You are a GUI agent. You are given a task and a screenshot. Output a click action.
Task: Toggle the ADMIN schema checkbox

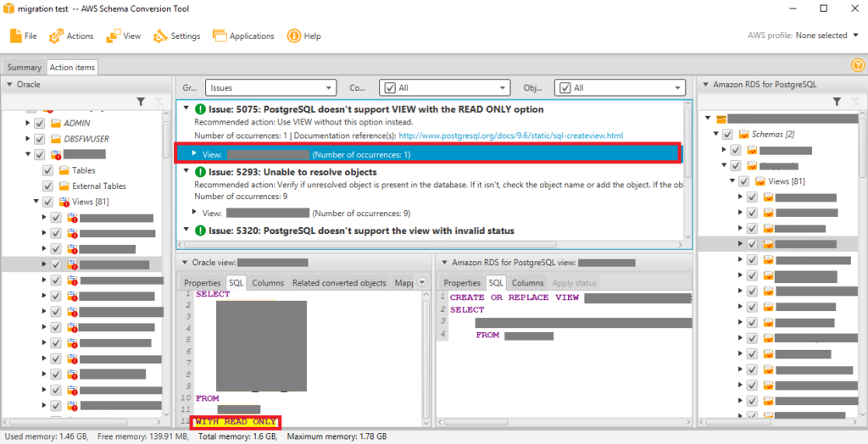[39, 123]
